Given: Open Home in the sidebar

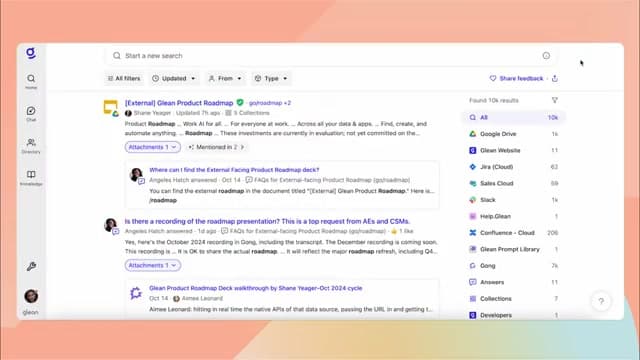Looking at the screenshot, I should (31, 81).
